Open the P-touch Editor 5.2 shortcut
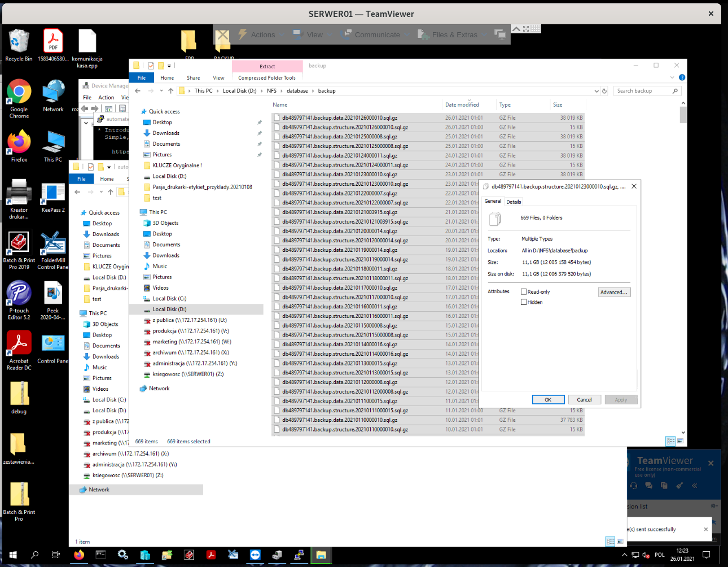 (x=19, y=300)
